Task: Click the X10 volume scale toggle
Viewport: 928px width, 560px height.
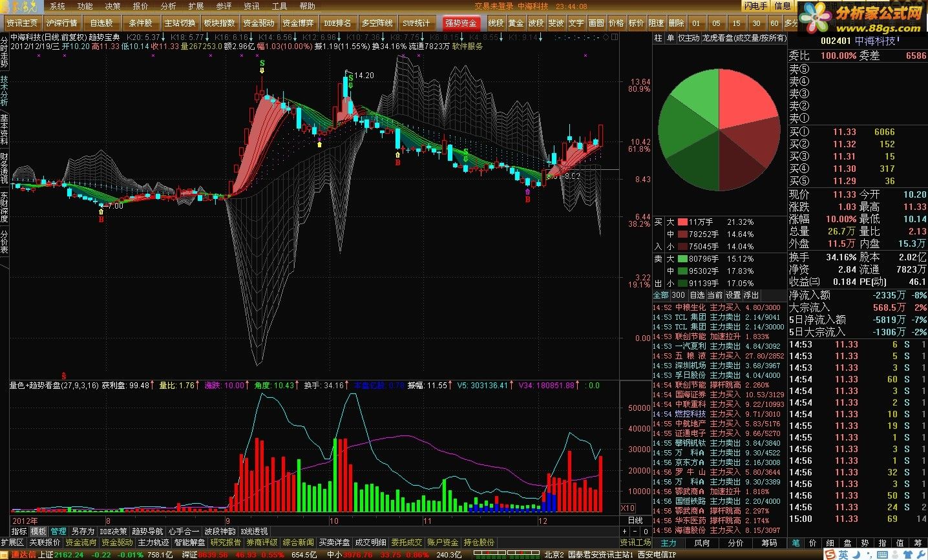Action: click(627, 508)
